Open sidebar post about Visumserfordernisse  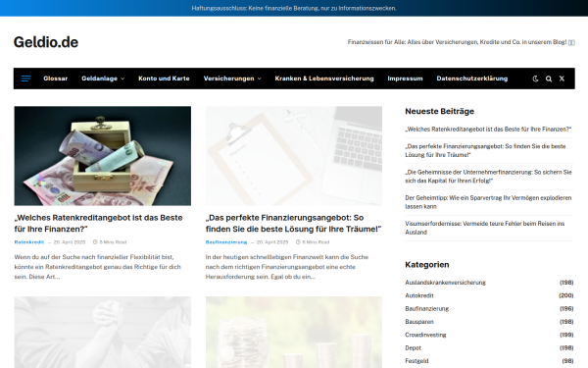[484, 228]
